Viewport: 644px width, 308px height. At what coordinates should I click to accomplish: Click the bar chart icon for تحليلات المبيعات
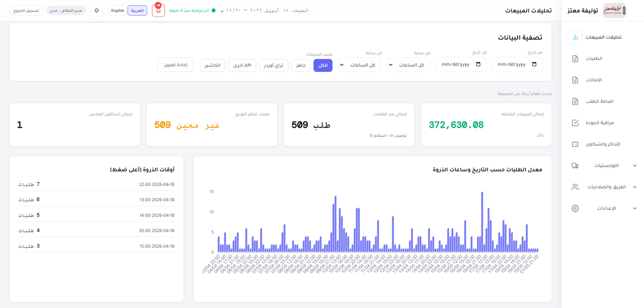pos(575,37)
